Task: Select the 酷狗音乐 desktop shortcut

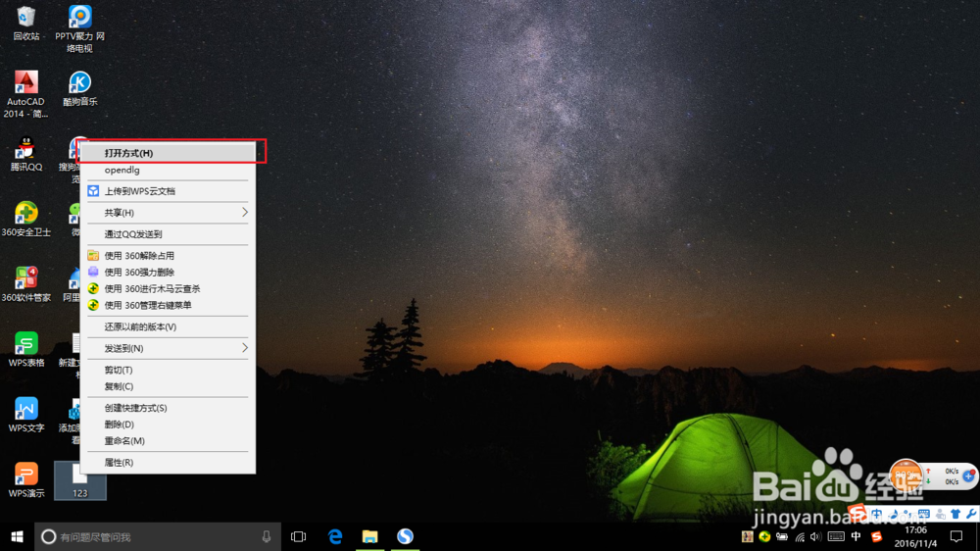Action: coord(79,88)
